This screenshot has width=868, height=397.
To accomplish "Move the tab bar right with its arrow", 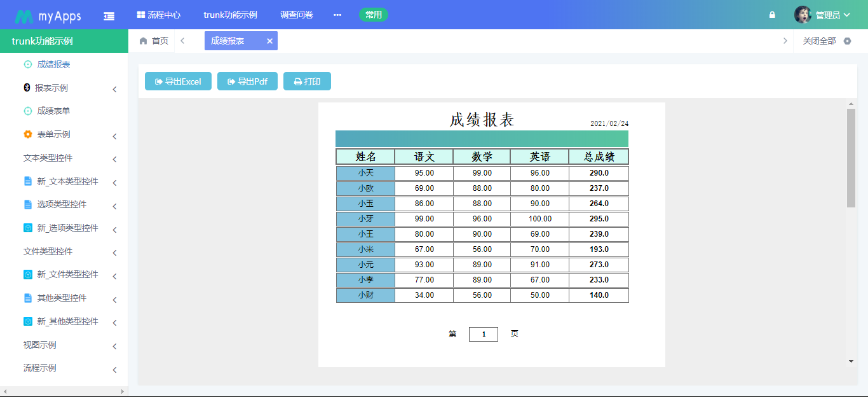I will point(785,41).
